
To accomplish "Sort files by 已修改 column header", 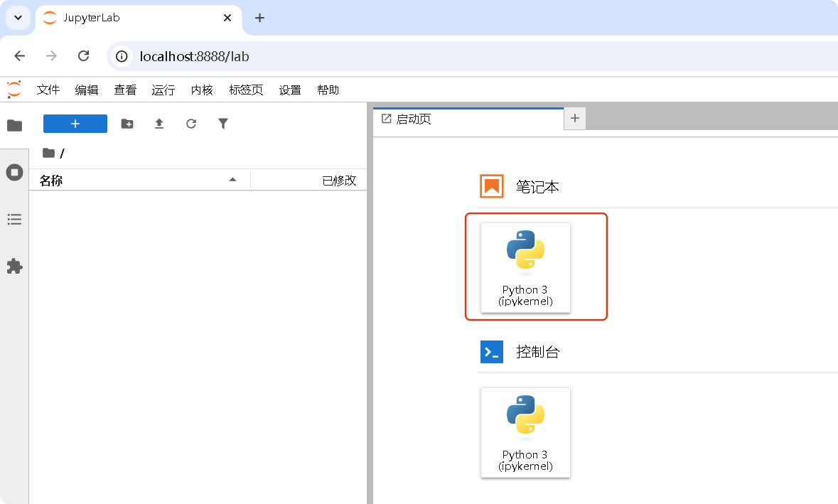I will click(x=309, y=180).
